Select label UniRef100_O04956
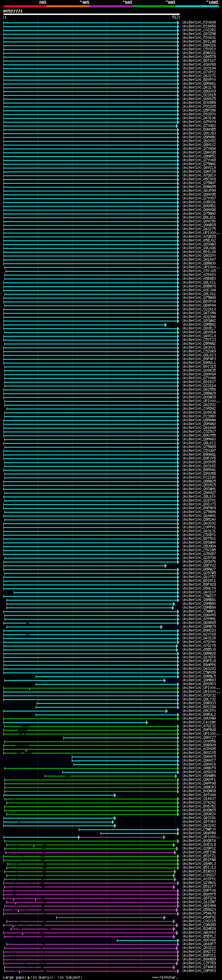The image size is (222, 980). (199, 741)
